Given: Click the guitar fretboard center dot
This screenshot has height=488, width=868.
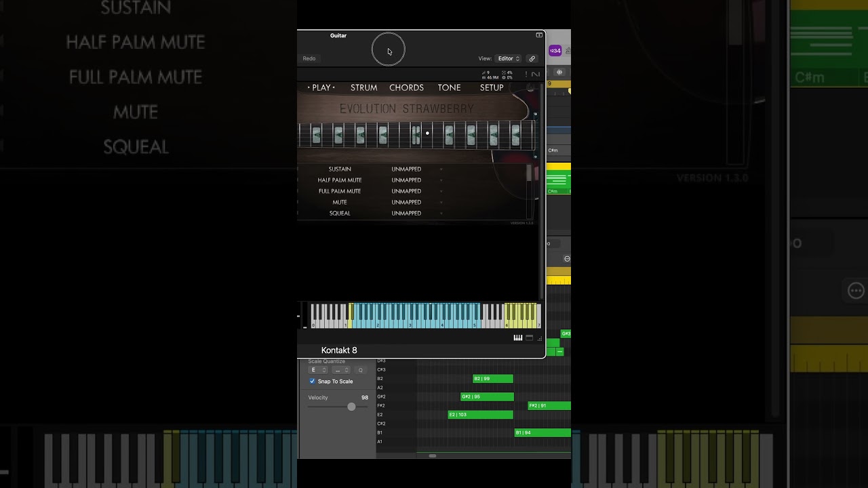Looking at the screenshot, I should [x=427, y=134].
